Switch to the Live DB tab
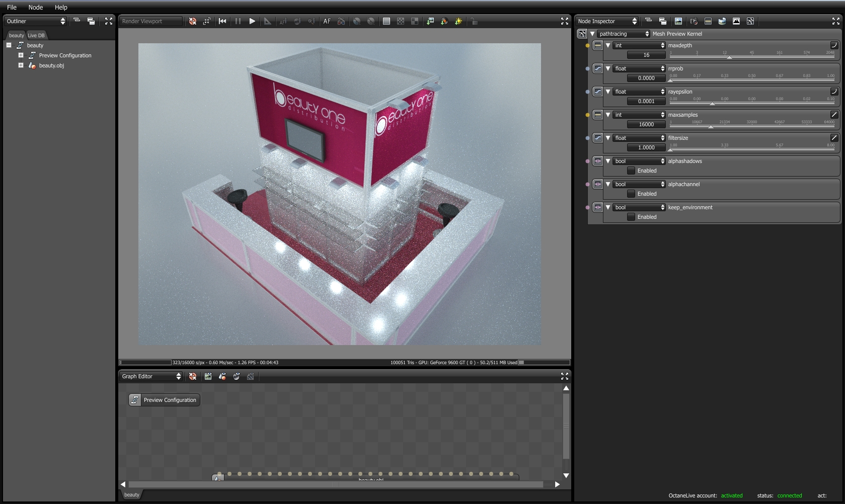 [x=36, y=35]
